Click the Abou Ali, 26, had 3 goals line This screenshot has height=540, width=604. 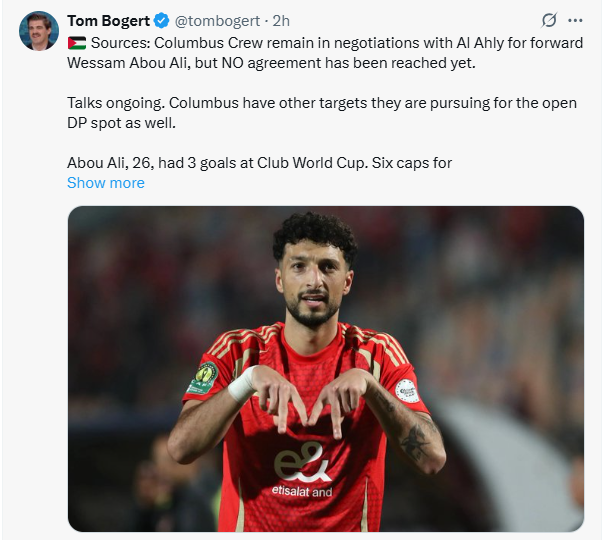tap(259, 163)
